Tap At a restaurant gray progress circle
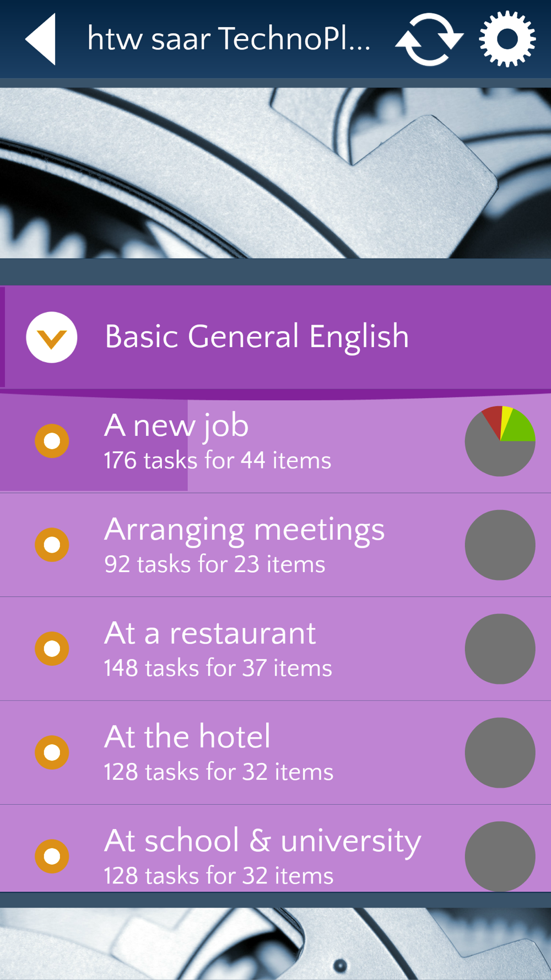The image size is (551, 980). tap(500, 649)
